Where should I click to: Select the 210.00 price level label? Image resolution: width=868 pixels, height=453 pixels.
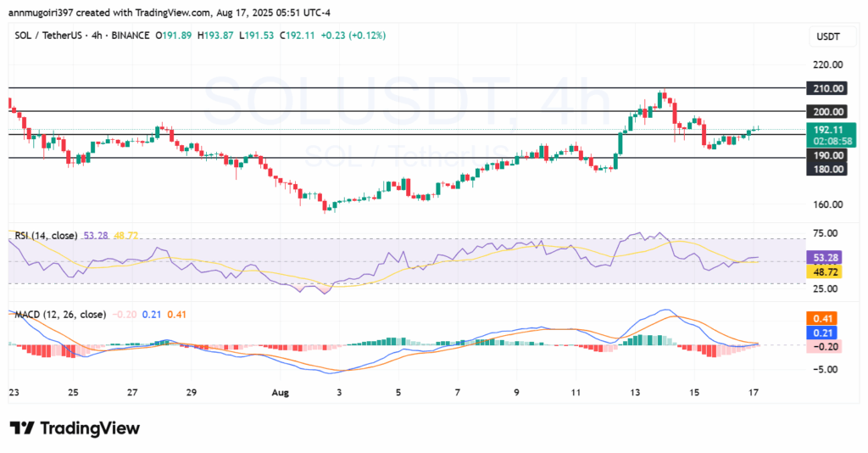click(827, 88)
